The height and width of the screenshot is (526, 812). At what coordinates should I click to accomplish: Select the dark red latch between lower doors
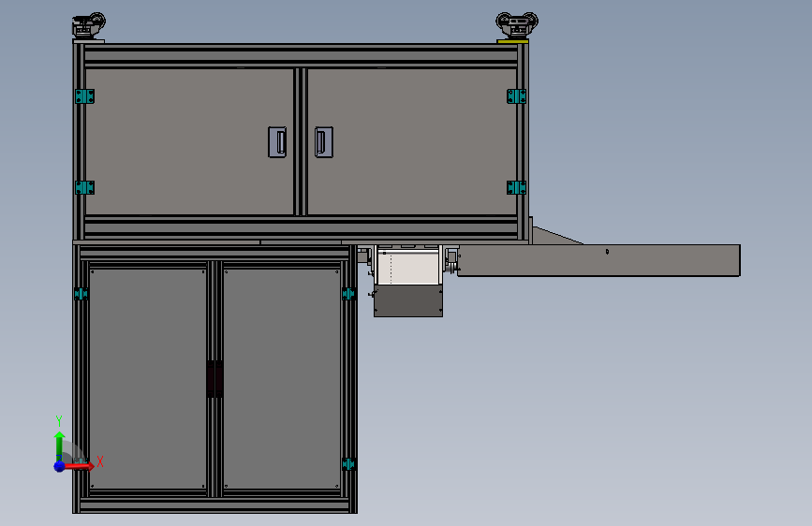(214, 379)
